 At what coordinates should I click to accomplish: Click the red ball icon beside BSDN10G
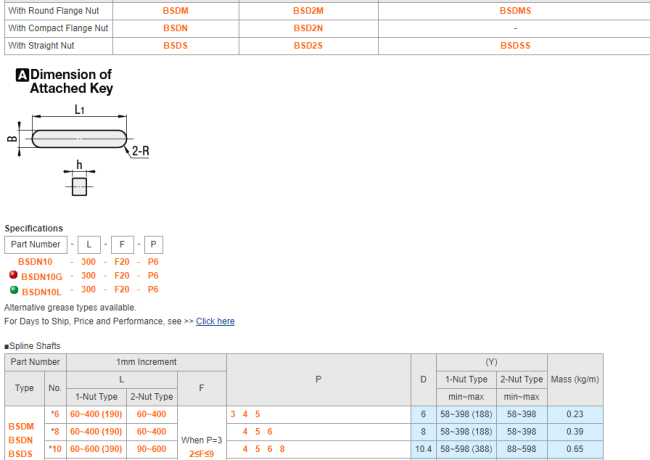point(13,275)
